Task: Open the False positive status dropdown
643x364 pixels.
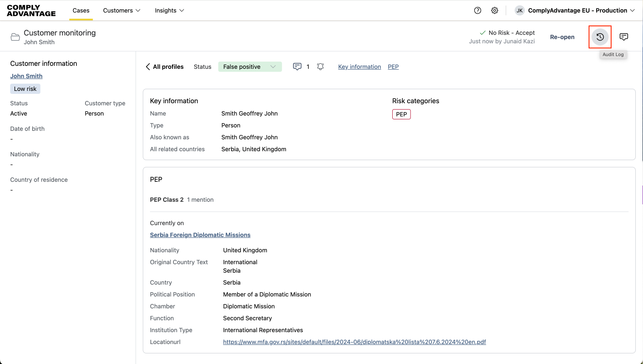Action: [250, 67]
